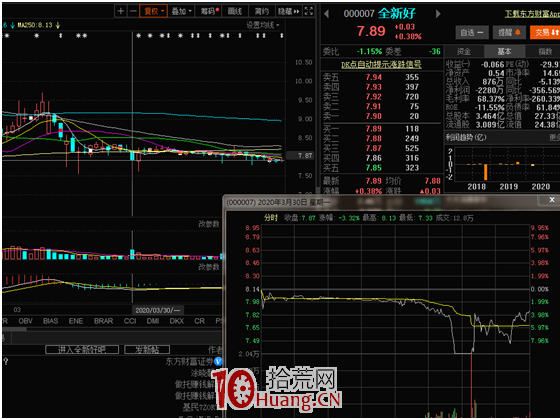This screenshot has height=419, width=560.
Task: Open DK点自动提示涨跌信号 link
Action: pos(381,65)
